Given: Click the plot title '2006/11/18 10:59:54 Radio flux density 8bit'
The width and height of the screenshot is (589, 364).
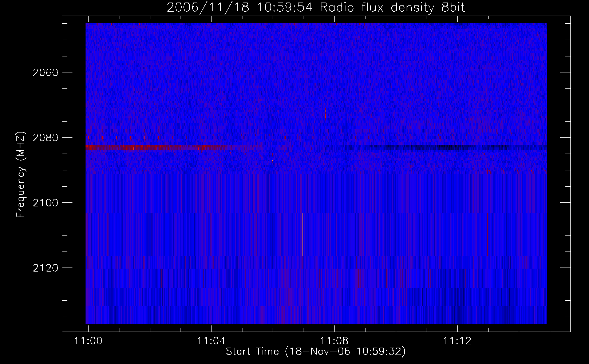Looking at the screenshot, I should (x=316, y=7).
